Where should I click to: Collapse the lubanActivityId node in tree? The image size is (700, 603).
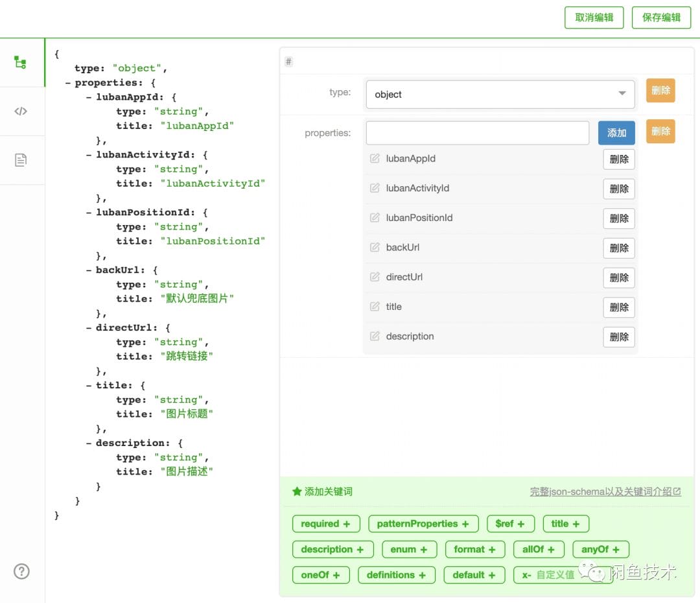[x=89, y=155]
